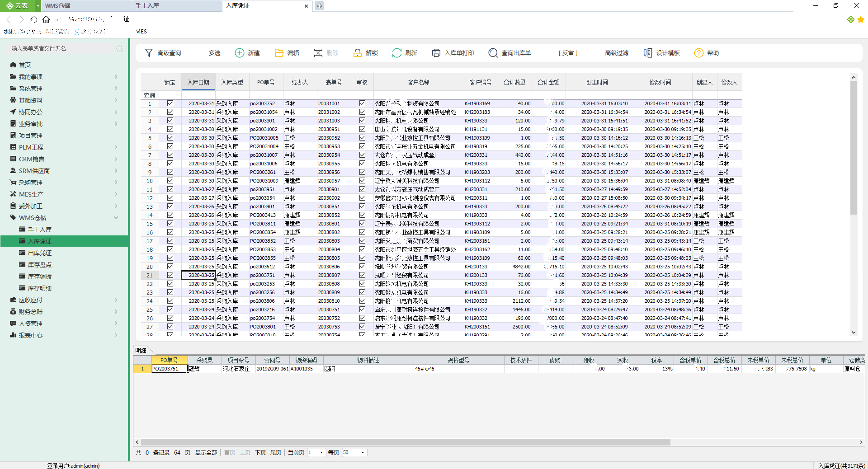Click the scroll down arrow of main table
This screenshot has width=868, height=469.
(x=854, y=333)
